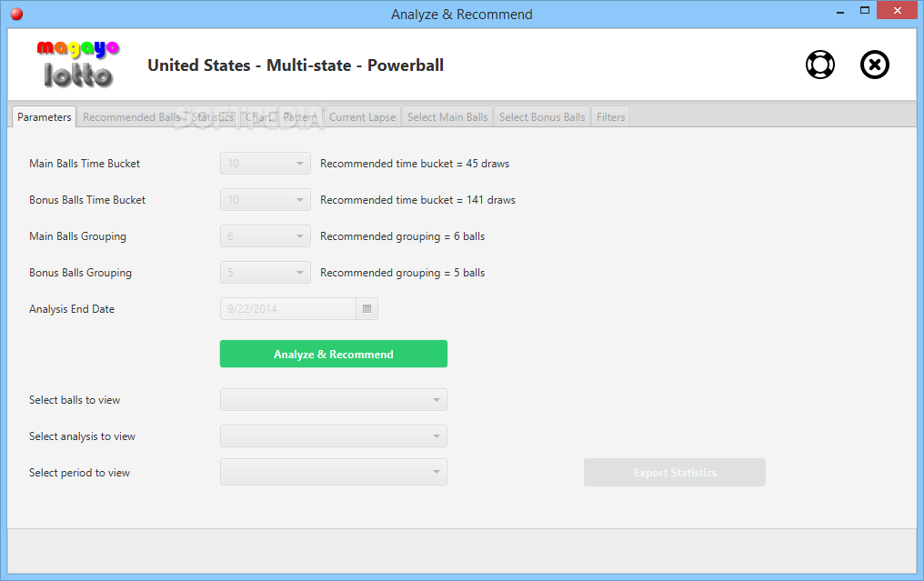This screenshot has width=924, height=581.
Task: Click the 'Select balls to view' label
Action: pyautogui.click(x=75, y=399)
